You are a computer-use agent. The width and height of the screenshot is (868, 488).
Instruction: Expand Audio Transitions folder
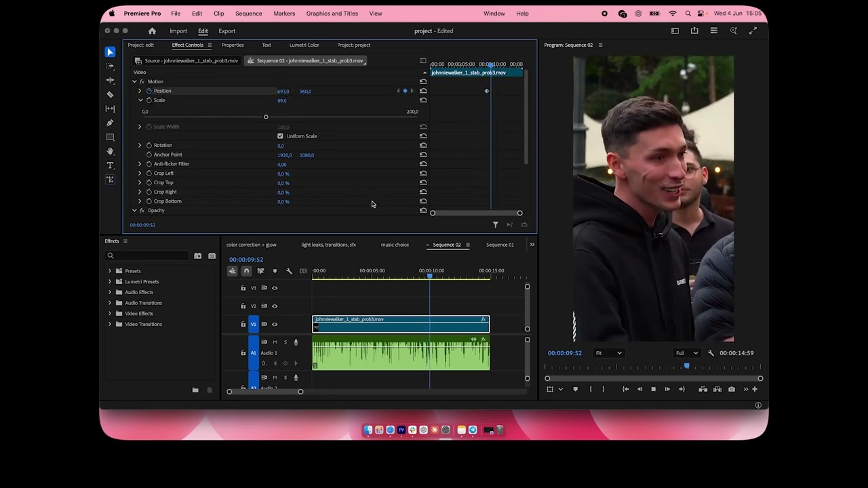click(x=110, y=303)
